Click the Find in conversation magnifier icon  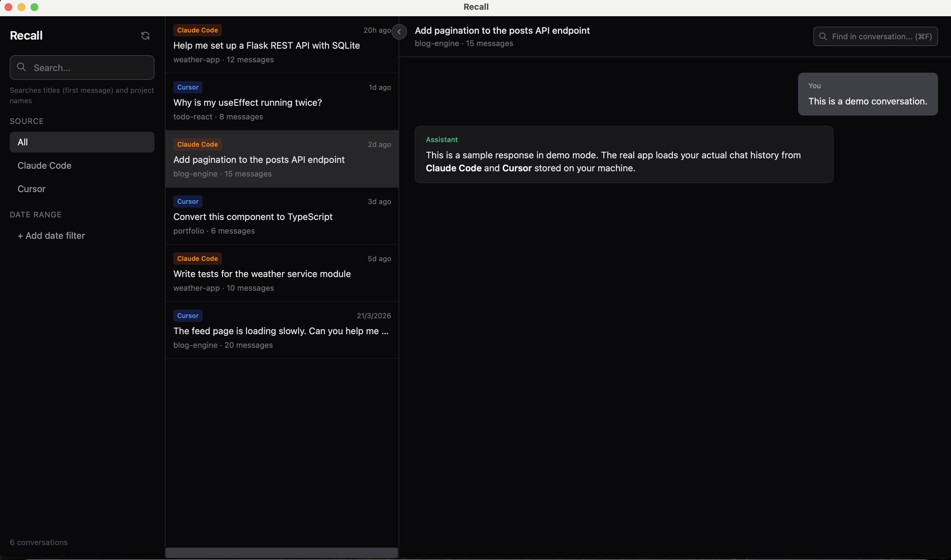click(x=823, y=36)
